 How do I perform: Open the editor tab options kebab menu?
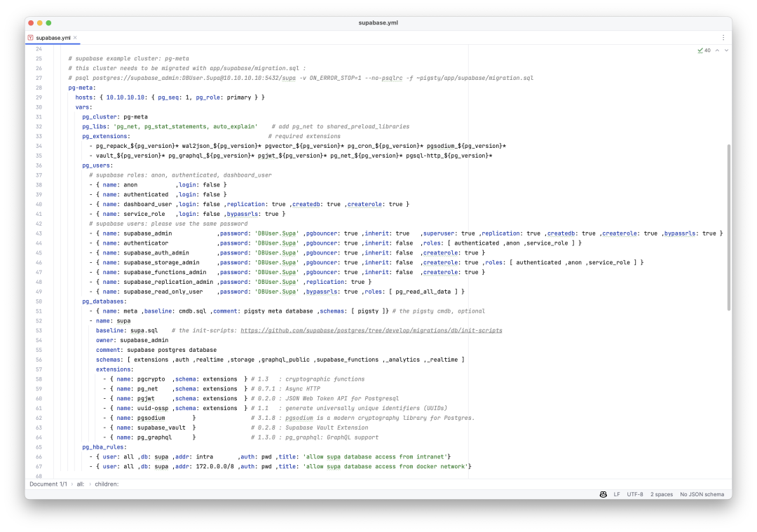tap(723, 38)
